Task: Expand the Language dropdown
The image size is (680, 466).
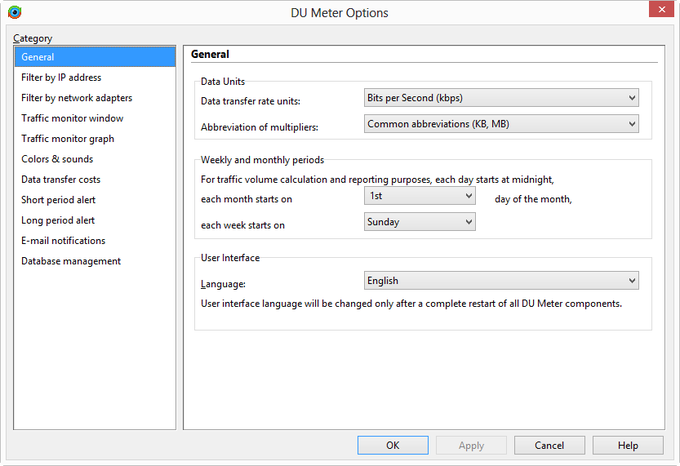Action: click(501, 281)
